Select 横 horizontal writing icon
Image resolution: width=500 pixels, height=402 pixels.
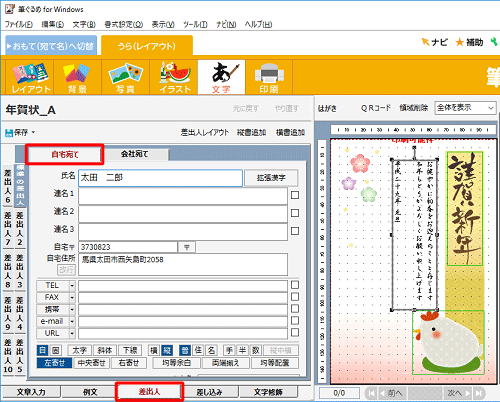coord(154,350)
